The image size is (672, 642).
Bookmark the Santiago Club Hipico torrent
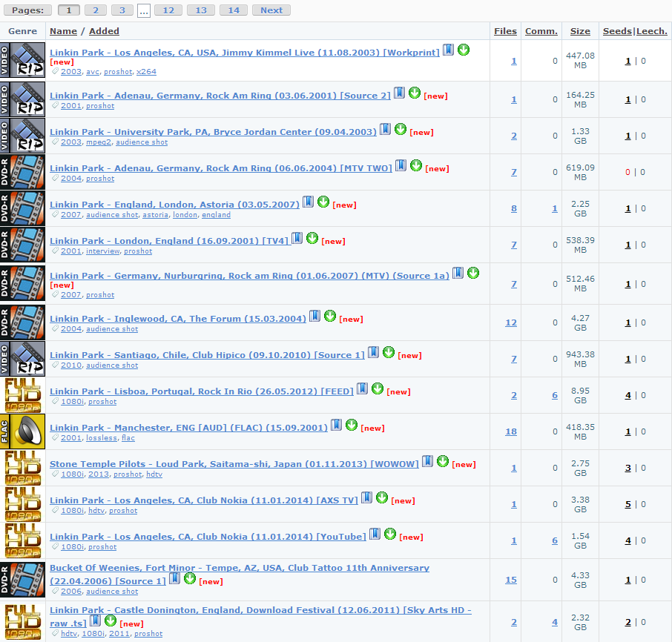tap(373, 353)
